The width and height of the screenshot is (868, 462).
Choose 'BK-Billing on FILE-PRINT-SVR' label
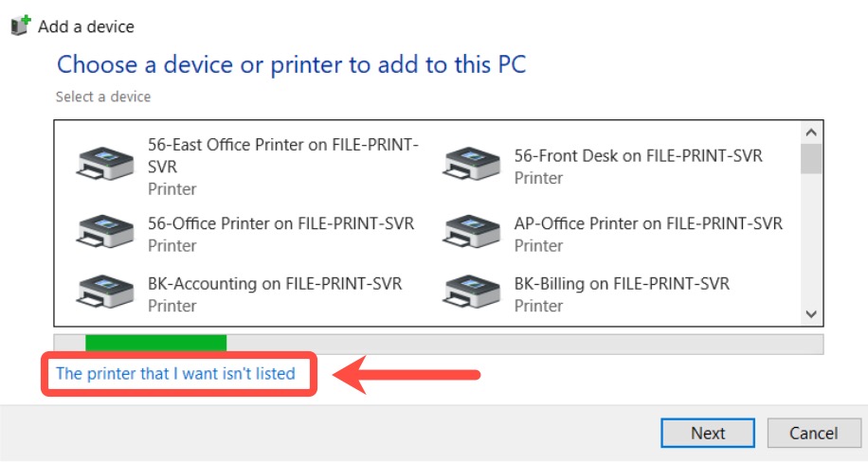click(622, 284)
